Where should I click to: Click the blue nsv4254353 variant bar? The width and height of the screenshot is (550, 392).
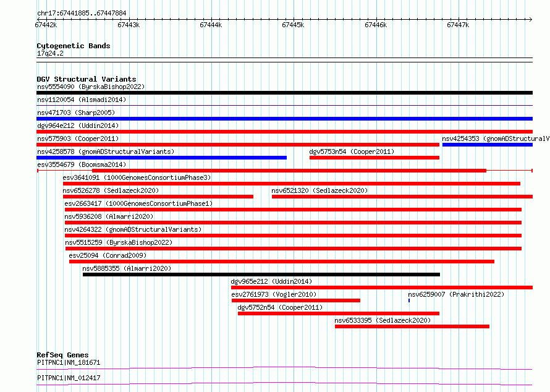[488, 145]
